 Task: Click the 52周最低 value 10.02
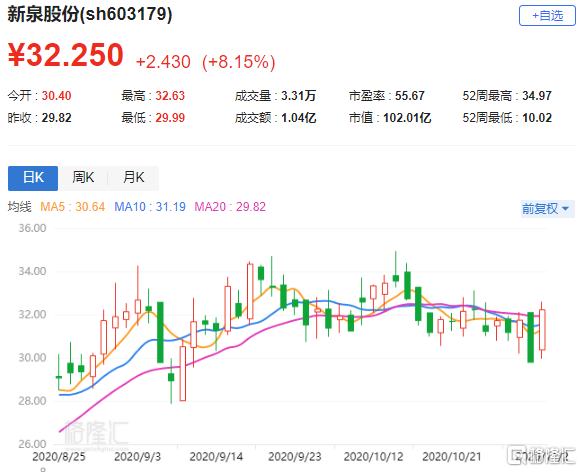pos(537,118)
